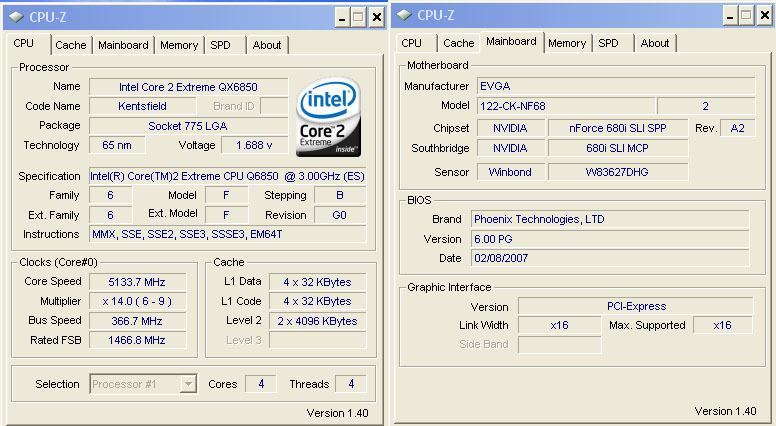Click the Intel Core 2 Extreme QX6850 name field
Screen dimensions: 776x426
click(x=189, y=87)
